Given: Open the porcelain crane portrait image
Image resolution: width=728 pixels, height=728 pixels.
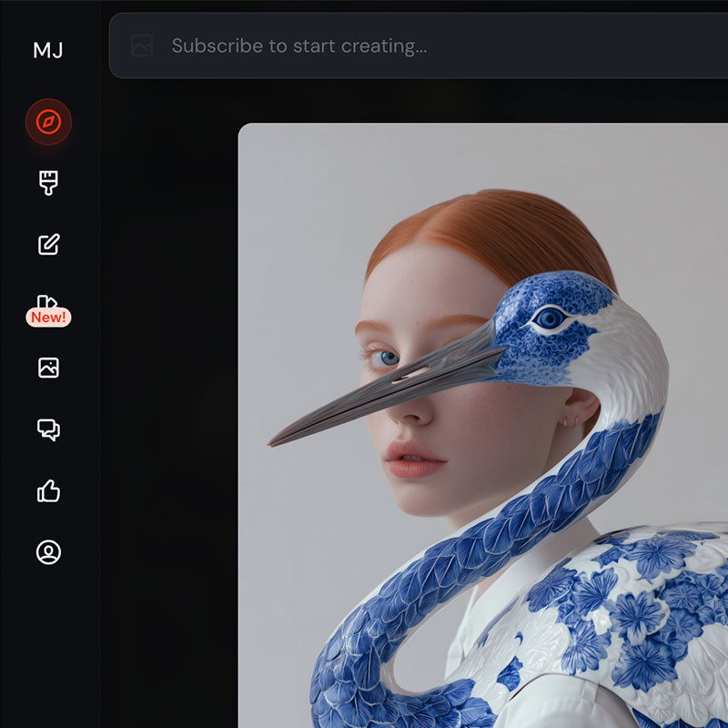Looking at the screenshot, I should (483, 425).
